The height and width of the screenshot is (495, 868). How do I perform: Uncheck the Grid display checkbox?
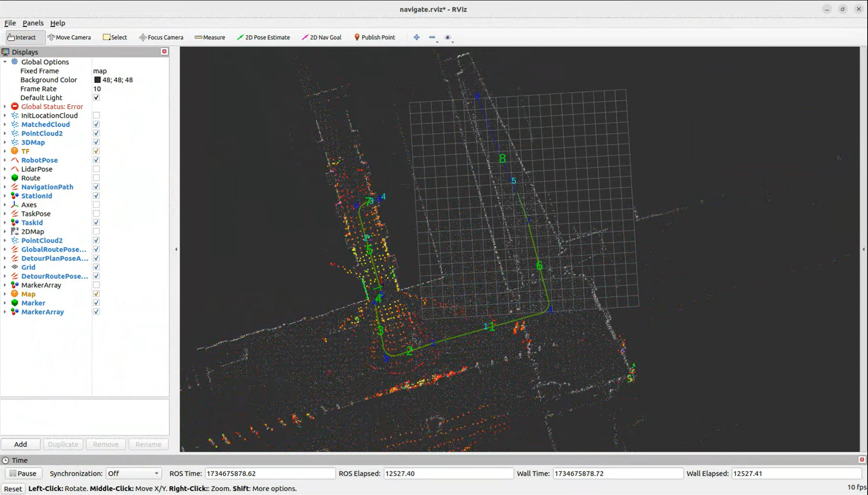pyautogui.click(x=96, y=267)
